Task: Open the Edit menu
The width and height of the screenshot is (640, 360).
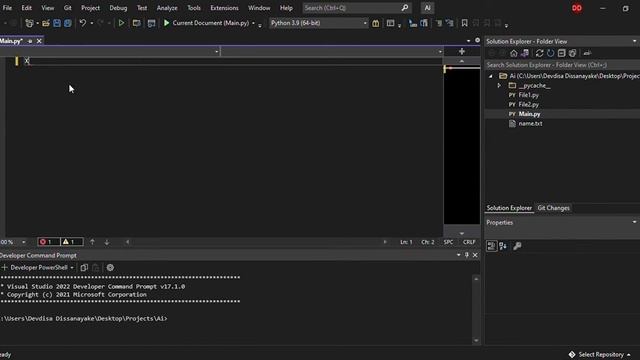Action: (27, 8)
